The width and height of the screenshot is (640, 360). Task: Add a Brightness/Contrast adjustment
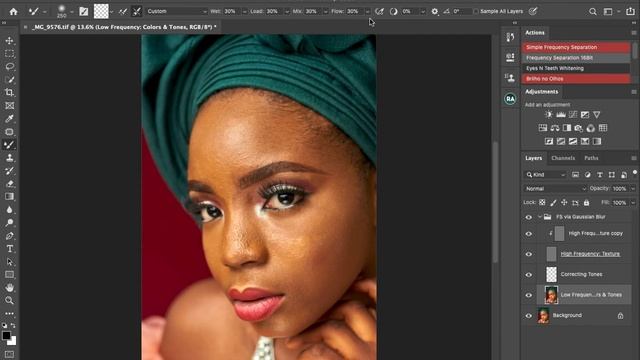pos(549,115)
